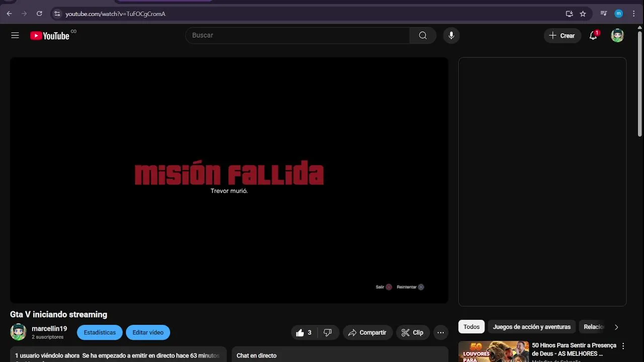Open marcellin19 channel name link
Image resolution: width=644 pixels, height=362 pixels.
click(x=49, y=329)
